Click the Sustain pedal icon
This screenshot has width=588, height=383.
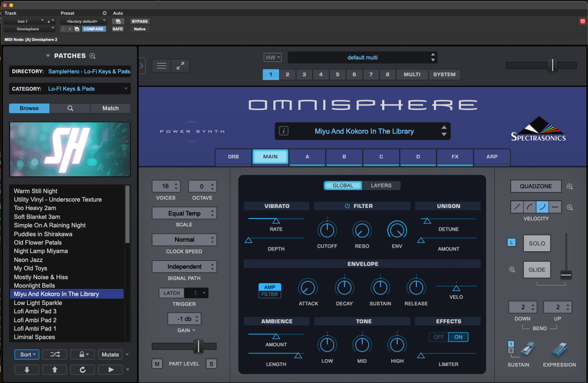click(x=527, y=350)
